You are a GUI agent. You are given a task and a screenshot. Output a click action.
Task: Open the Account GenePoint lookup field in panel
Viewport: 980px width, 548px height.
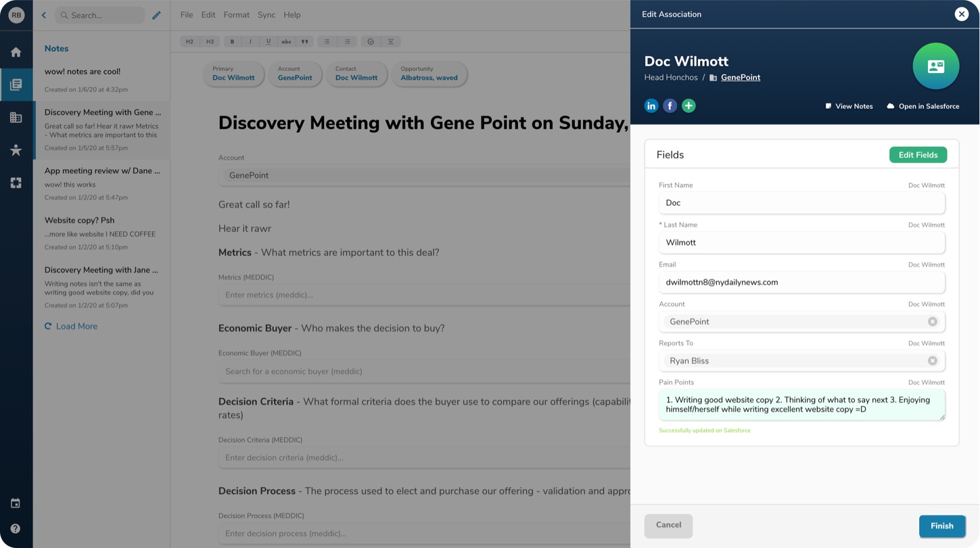801,322
